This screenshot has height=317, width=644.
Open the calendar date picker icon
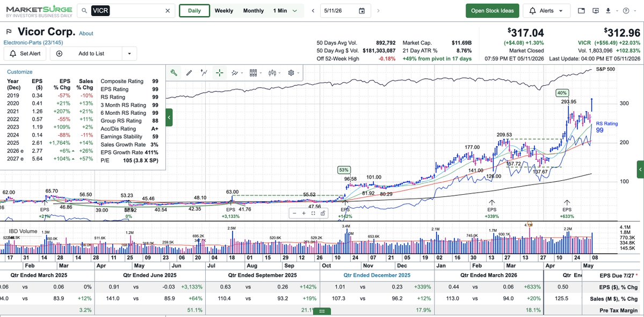tap(362, 11)
